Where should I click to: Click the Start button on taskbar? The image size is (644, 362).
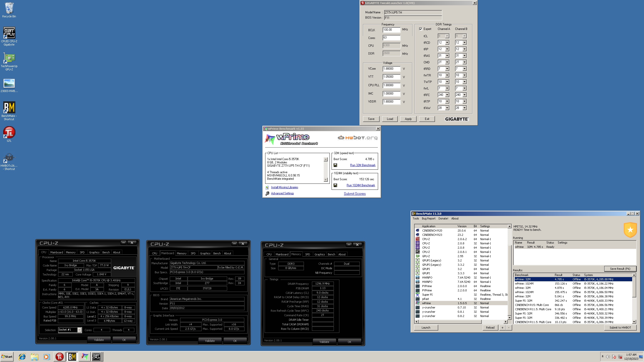coord(7,356)
